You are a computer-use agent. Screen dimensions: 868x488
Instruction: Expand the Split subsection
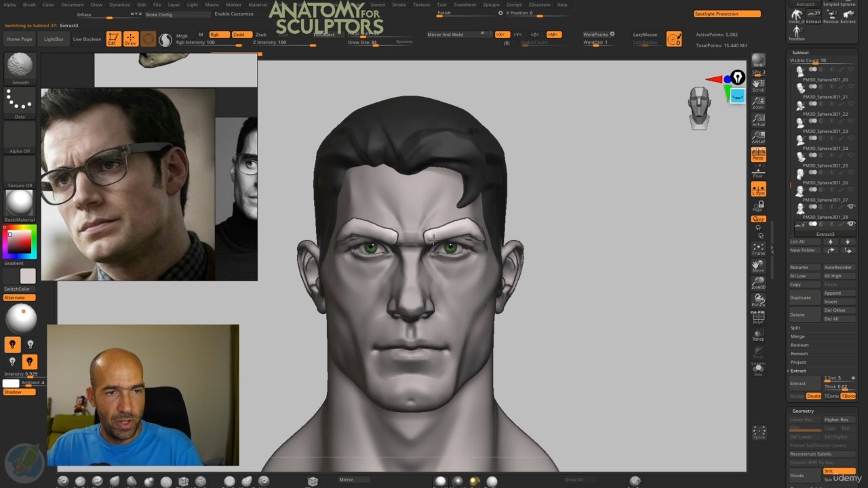[x=795, y=328]
